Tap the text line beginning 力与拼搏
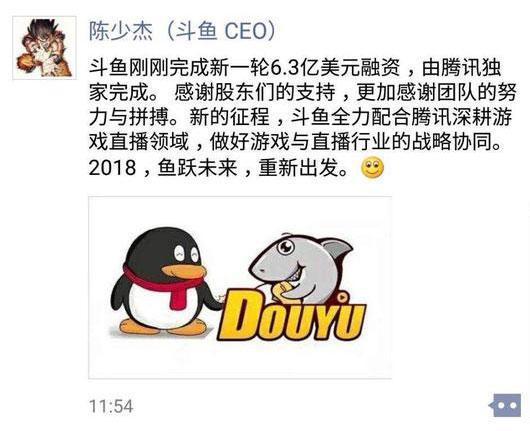The height and width of the screenshot is (431, 530). [300, 117]
